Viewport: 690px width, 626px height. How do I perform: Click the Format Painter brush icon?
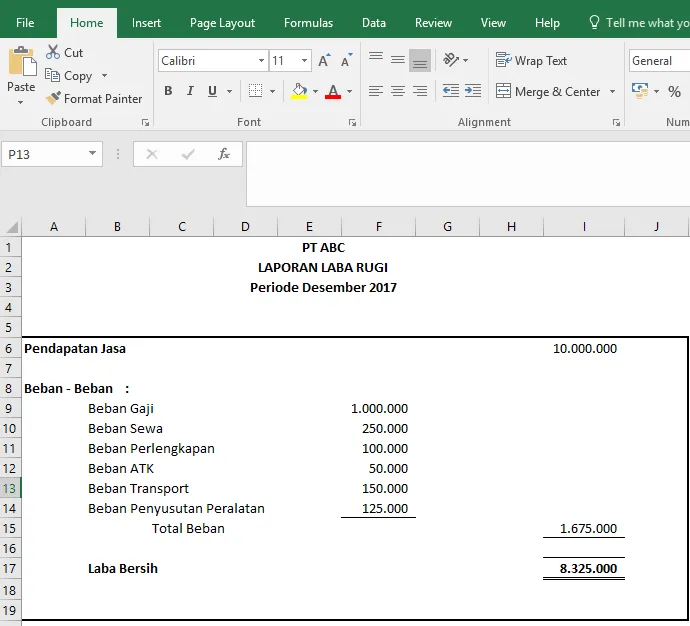pyautogui.click(x=53, y=98)
